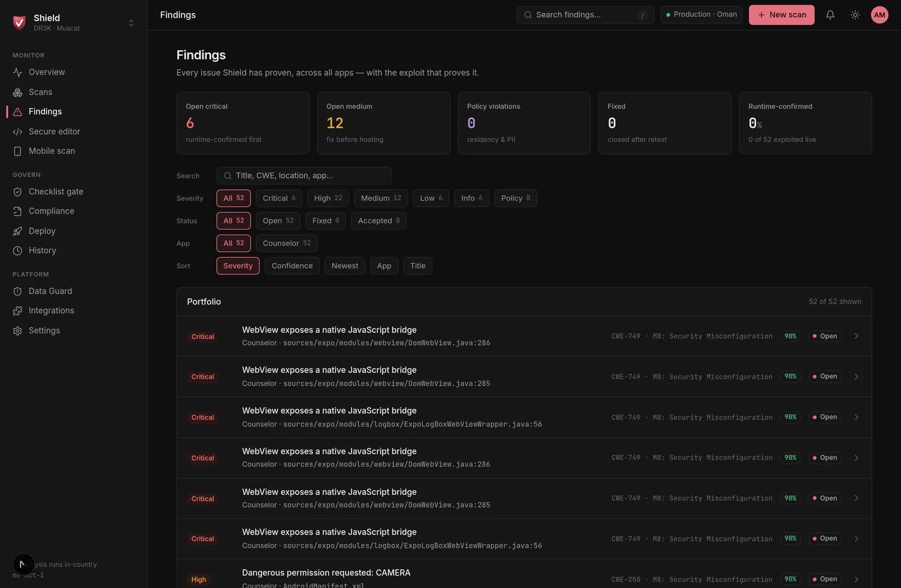Viewport: 901px width, 588px height.
Task: Expand the first ExpoLogBoxWebViewWrapper.java:56 finding chevron
Action: (856, 417)
